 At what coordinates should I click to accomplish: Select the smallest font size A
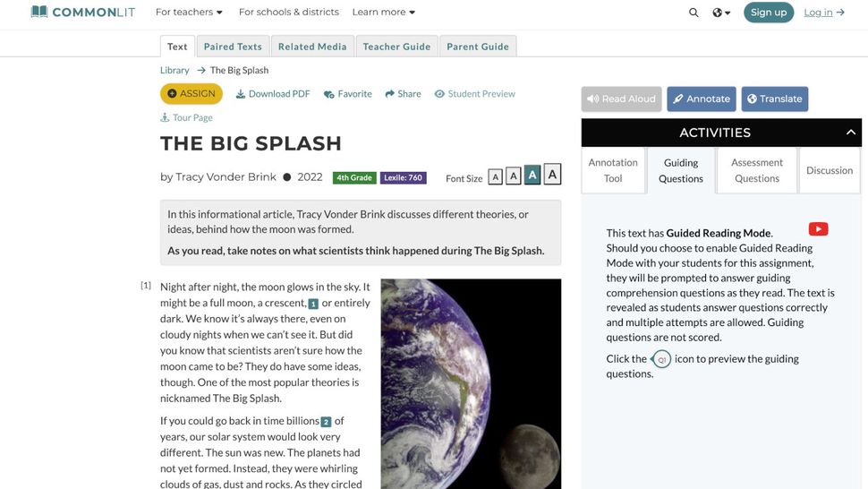pos(496,177)
